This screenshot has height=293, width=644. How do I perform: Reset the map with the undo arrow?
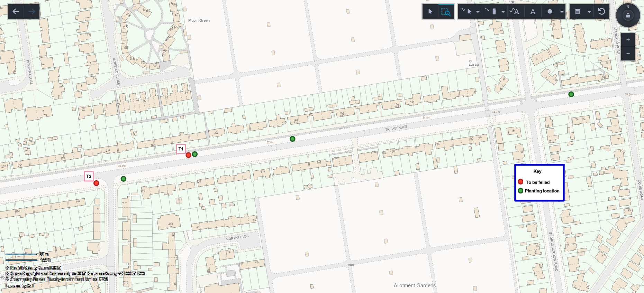tap(601, 12)
